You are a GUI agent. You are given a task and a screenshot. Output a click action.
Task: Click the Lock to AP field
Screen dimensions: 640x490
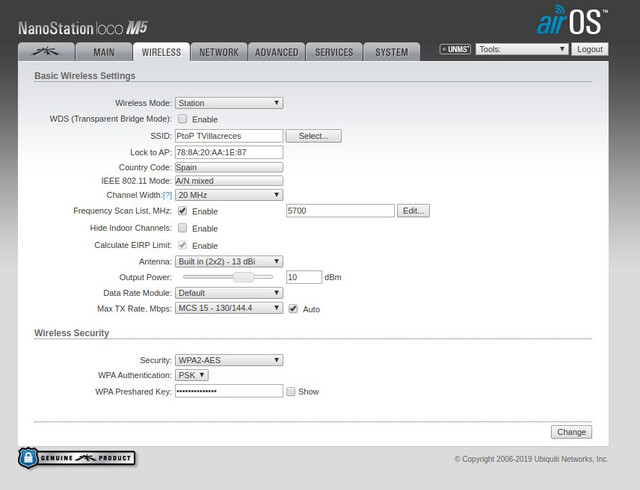[229, 152]
